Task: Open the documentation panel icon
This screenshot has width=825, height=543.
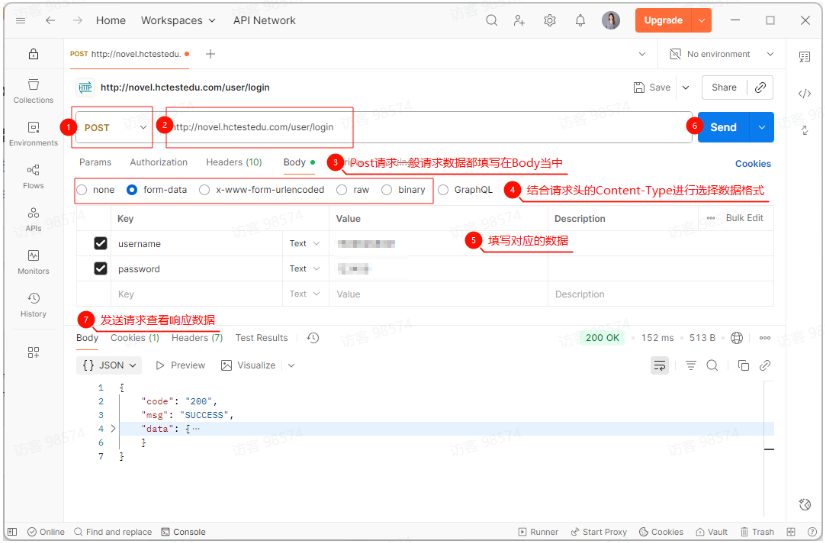Action: (804, 57)
